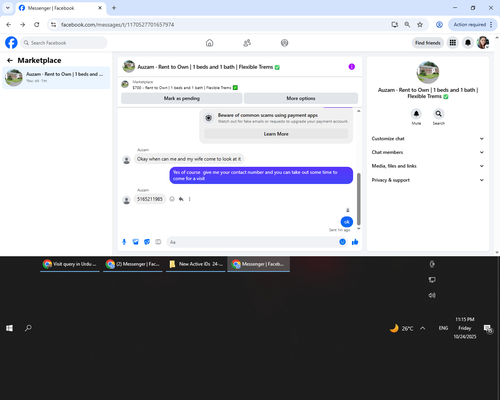Open conversation information purple icon
This screenshot has height=400, width=500.
pos(352,67)
